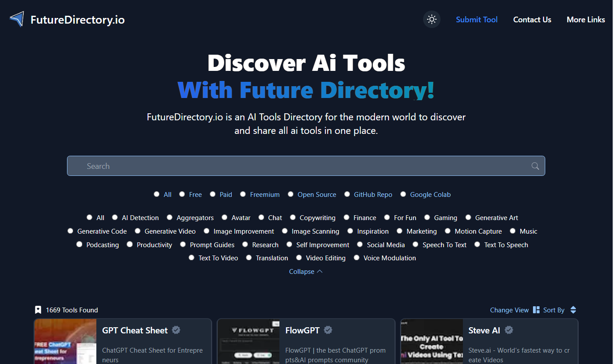
Task: Select the Inspiration category radio
Action: [350, 231]
